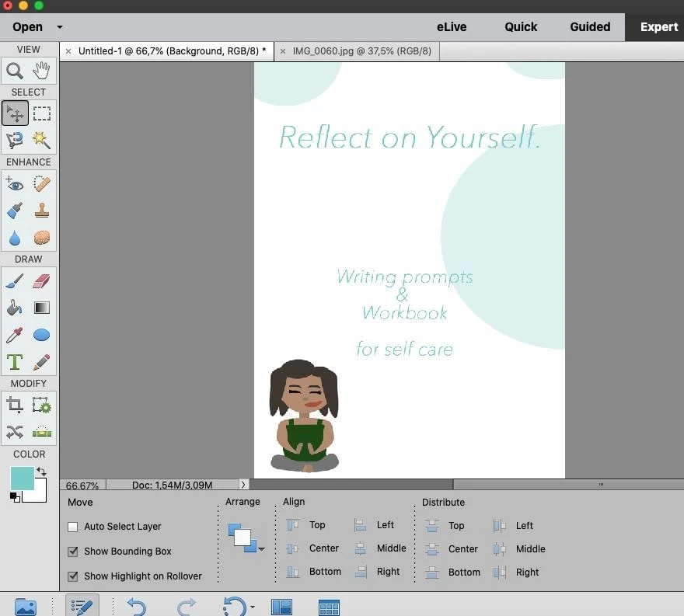Image resolution: width=684 pixels, height=616 pixels.
Task: Open the Arrange dropdown menu
Action: coord(262,549)
